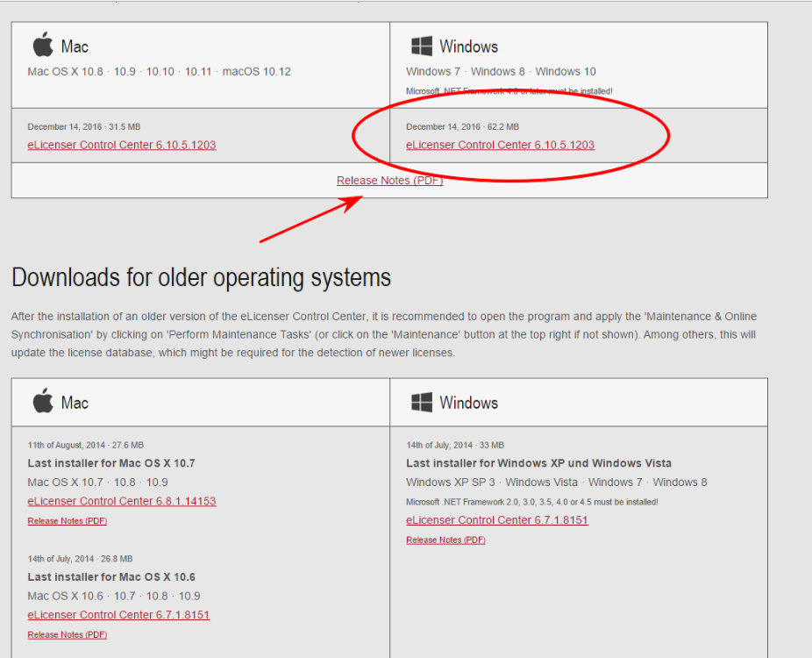Download eLicenser Control Center 6.10.5.1203 for Windows
The width and height of the screenshot is (812, 658).
[x=500, y=145]
